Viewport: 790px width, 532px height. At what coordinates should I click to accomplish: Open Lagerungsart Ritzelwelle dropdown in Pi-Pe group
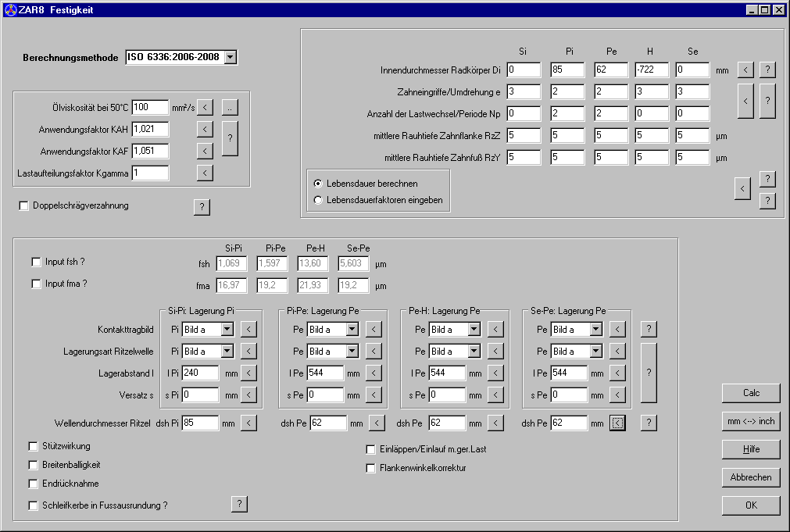click(352, 352)
